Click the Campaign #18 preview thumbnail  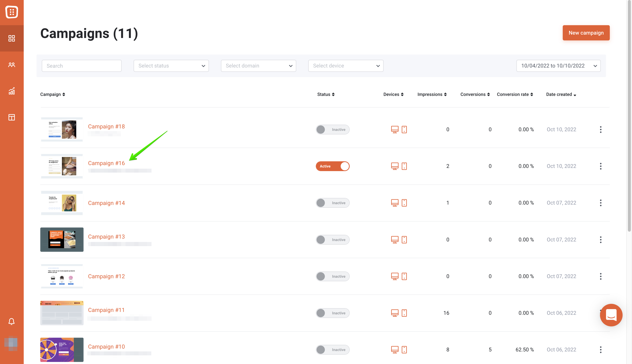pos(62,130)
